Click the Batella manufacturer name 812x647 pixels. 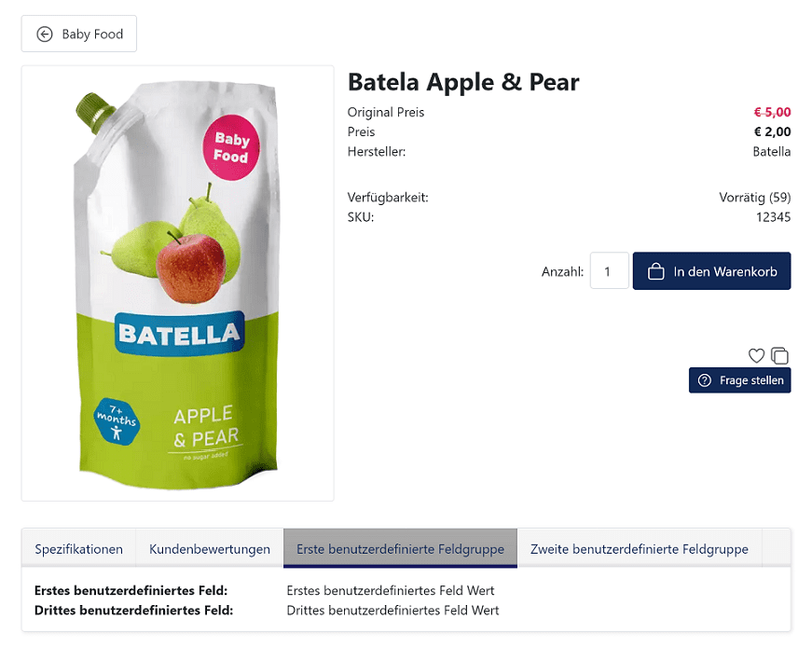772,152
